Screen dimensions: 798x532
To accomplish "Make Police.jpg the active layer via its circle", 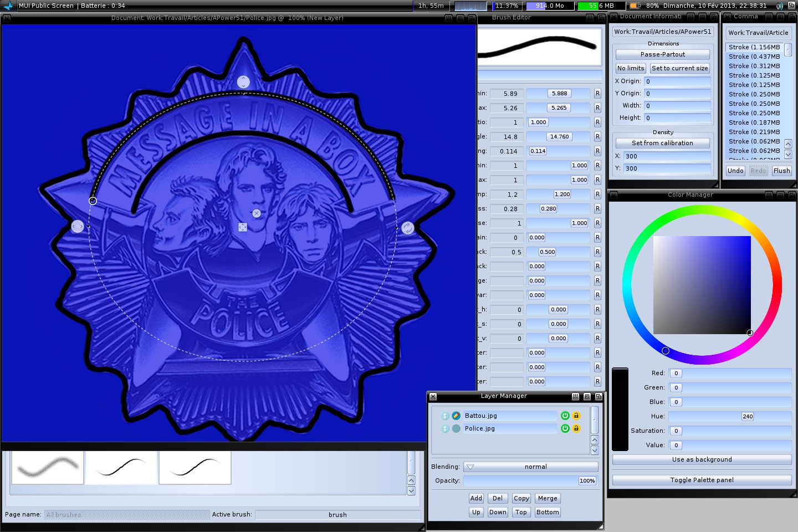I will coord(456,428).
